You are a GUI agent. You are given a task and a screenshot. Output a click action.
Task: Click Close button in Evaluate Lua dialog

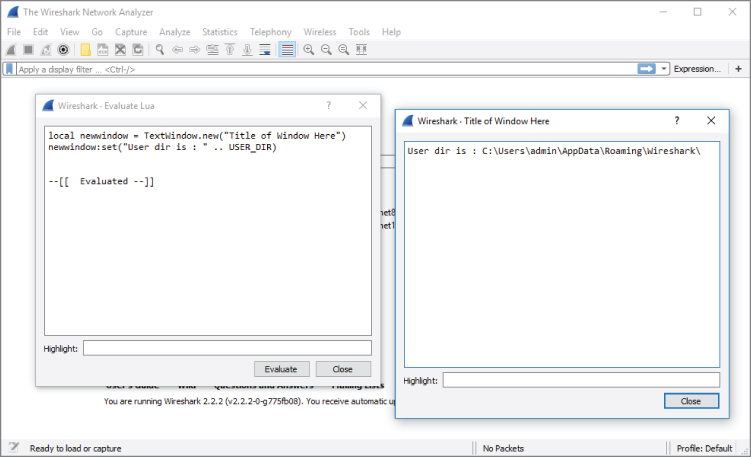pos(343,369)
